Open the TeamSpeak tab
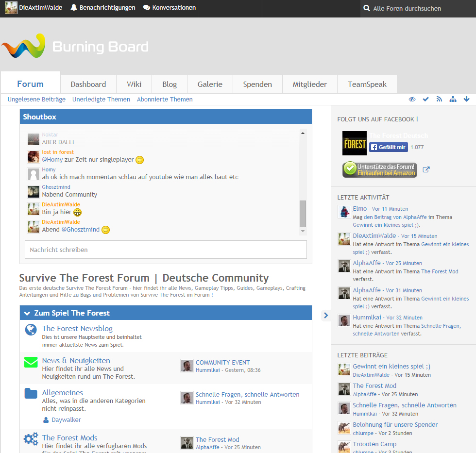 pos(367,84)
